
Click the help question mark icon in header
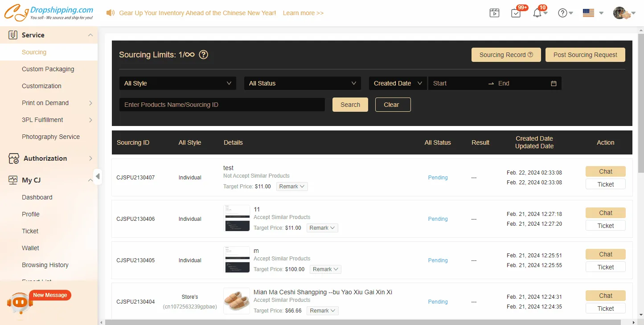tap(563, 13)
